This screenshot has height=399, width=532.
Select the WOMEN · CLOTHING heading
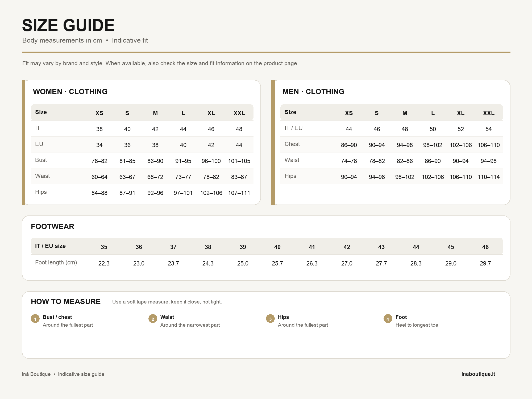pyautogui.click(x=70, y=92)
